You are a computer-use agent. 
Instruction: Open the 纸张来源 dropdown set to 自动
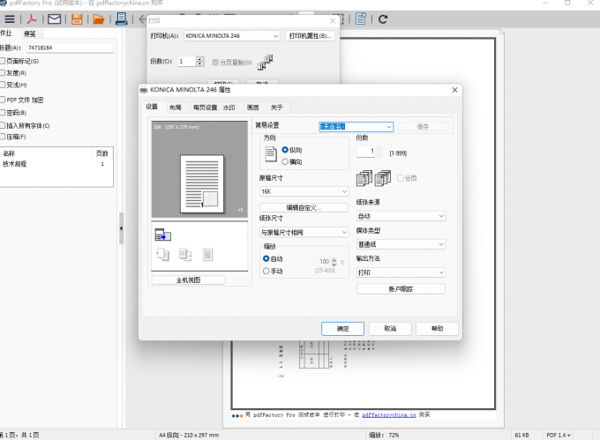pyautogui.click(x=400, y=215)
